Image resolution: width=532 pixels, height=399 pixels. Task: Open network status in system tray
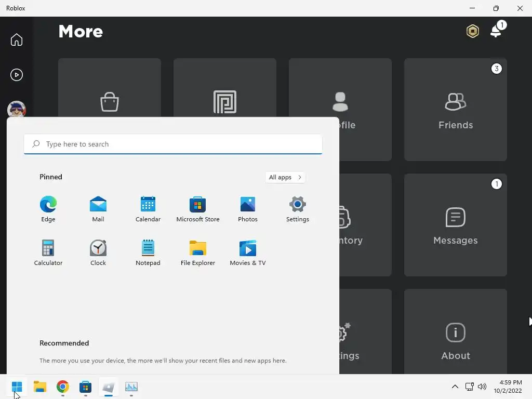470,387
